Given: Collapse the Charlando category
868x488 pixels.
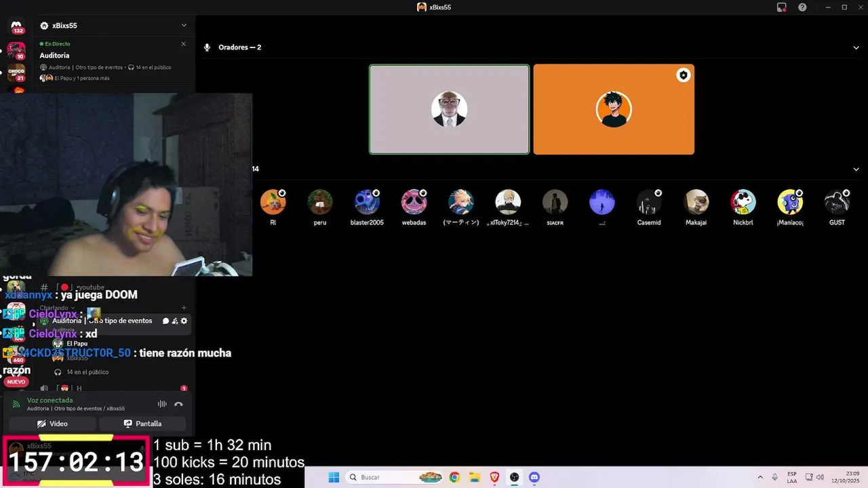Looking at the screenshot, I should 57,308.
